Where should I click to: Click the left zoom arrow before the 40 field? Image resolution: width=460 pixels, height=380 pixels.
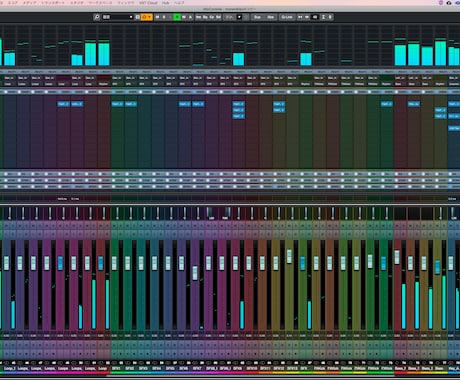(299, 17)
